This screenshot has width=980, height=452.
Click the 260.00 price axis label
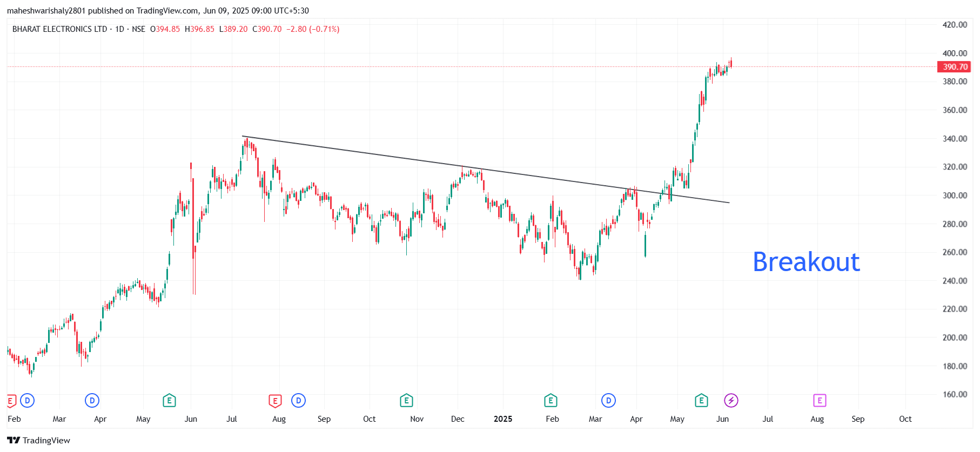(x=955, y=252)
